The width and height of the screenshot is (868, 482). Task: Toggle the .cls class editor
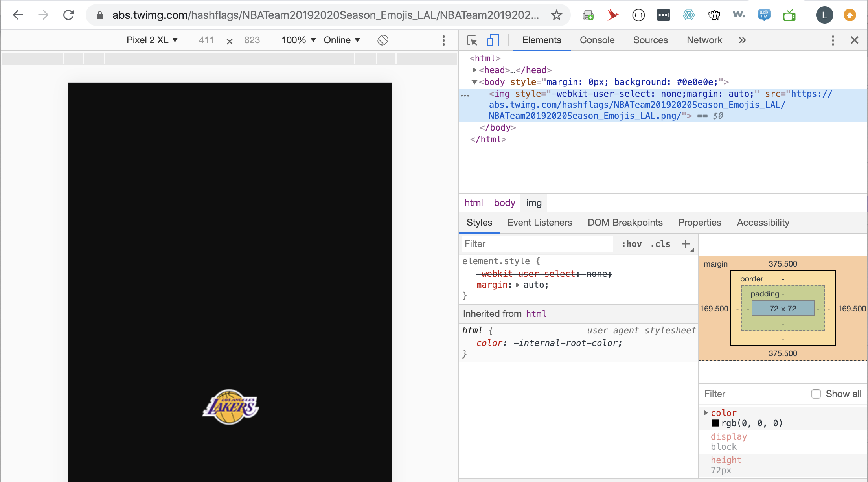click(660, 244)
